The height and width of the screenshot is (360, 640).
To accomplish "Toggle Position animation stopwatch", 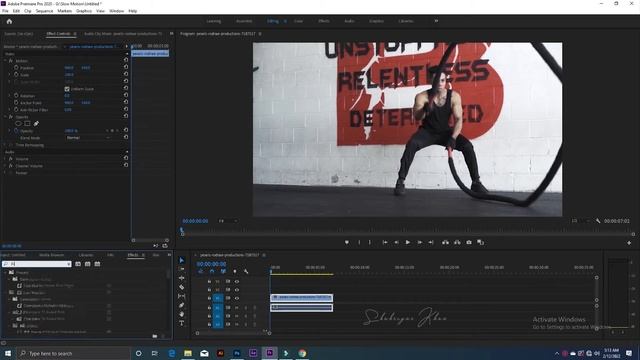I will (16, 67).
